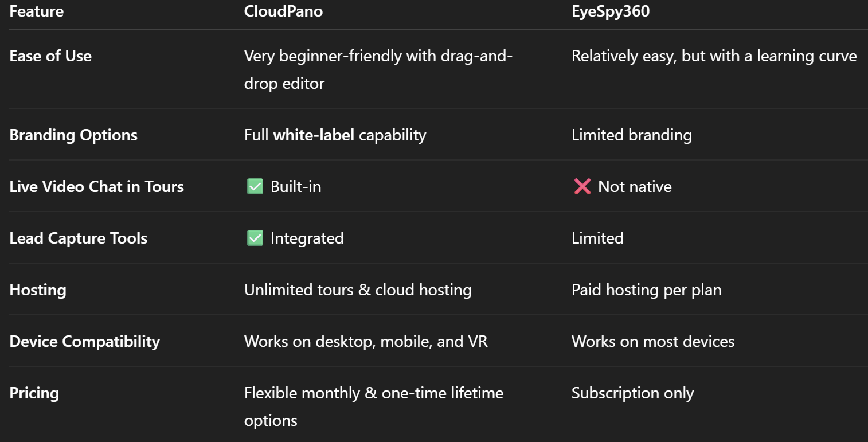The width and height of the screenshot is (868, 442).
Task: Select the Ease of Use row label
Action: coord(50,56)
